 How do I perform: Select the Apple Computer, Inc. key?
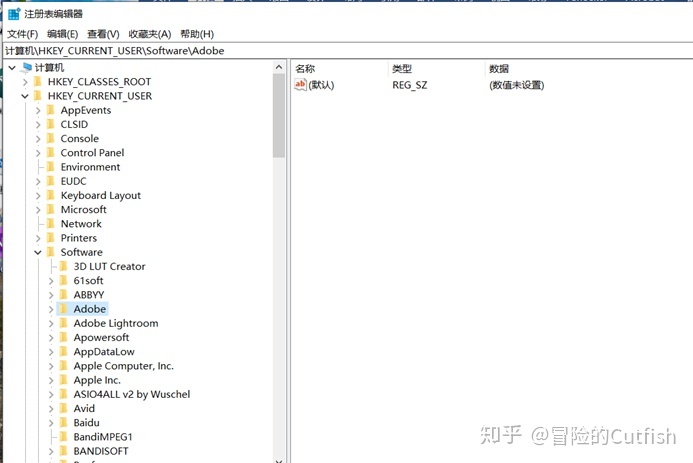pos(123,366)
